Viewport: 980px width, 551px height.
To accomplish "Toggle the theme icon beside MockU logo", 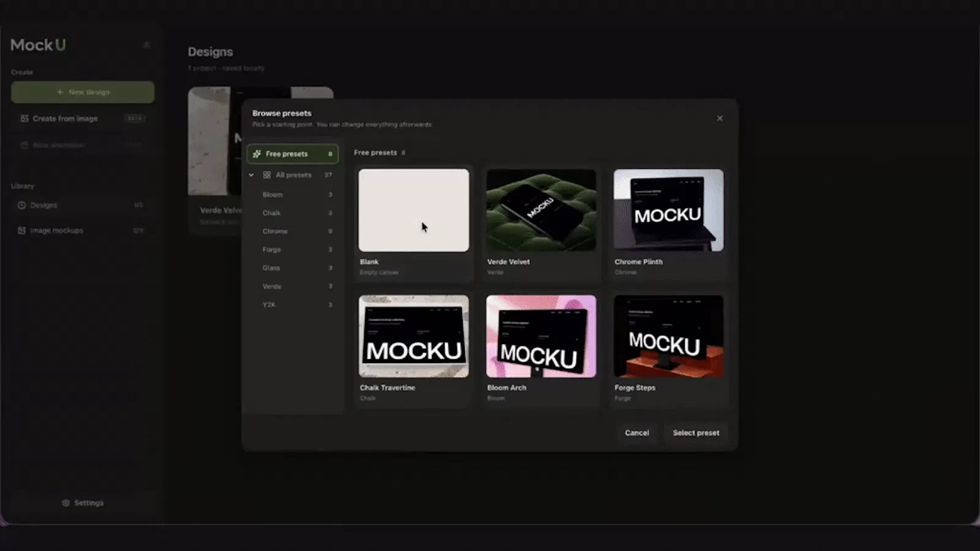I will 146,45.
